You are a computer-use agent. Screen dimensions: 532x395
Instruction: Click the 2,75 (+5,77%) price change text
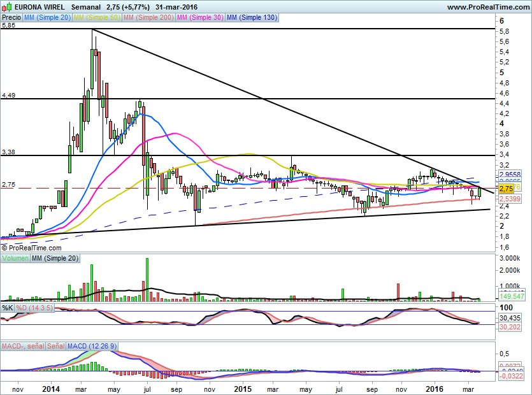pos(127,7)
